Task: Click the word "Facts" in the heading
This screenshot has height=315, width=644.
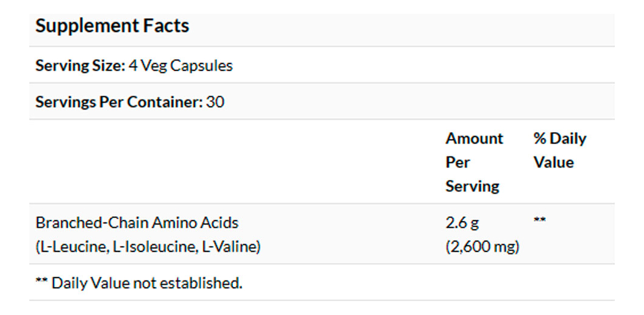Action: coord(166,26)
